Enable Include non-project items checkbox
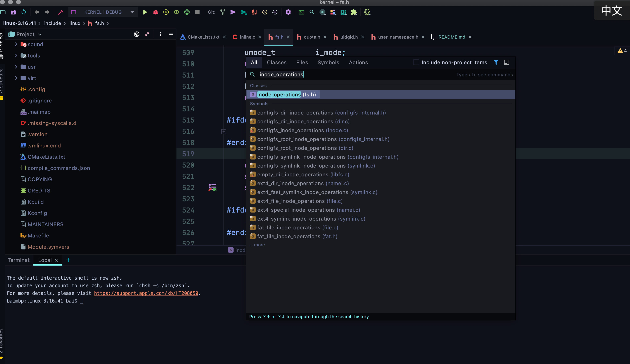Viewport: 630px width, 364px height. (x=416, y=62)
